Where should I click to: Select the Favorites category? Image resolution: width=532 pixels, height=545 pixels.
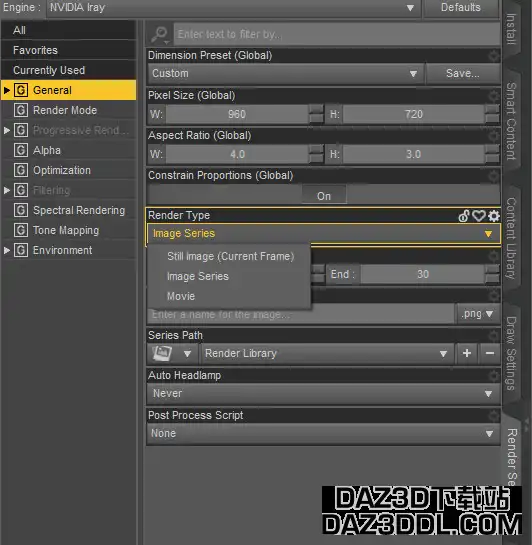tap(68, 50)
